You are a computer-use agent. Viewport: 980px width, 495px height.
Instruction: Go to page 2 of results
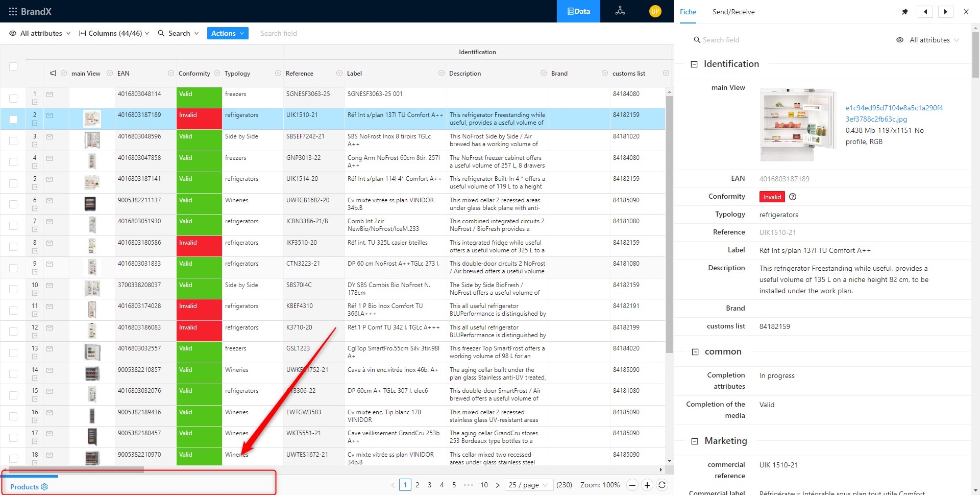pyautogui.click(x=418, y=485)
